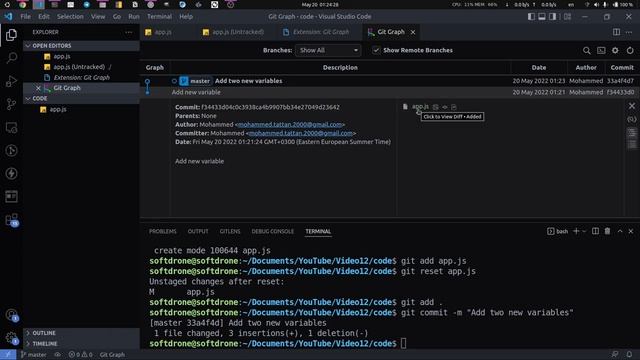Maximize the panel with up chevron
Viewport: 640px width, 360px height.
click(620, 231)
